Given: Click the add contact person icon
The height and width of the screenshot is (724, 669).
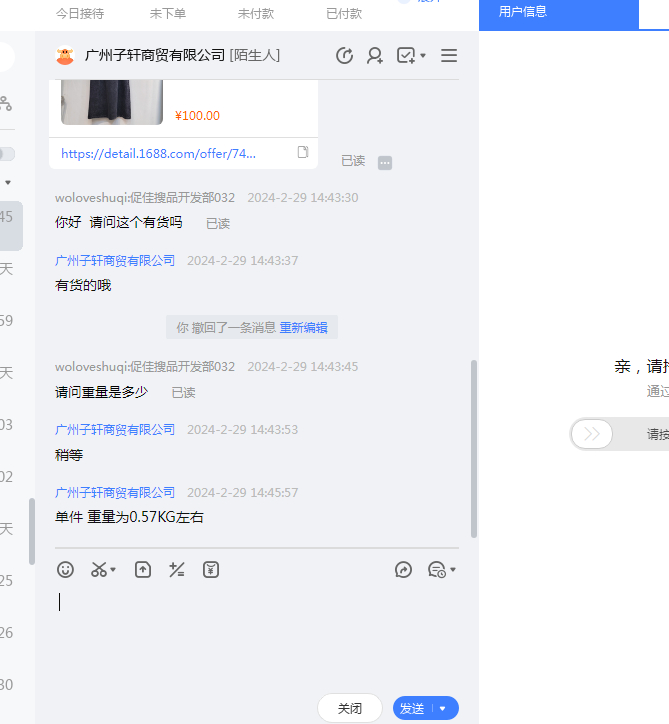Looking at the screenshot, I should tap(375, 56).
